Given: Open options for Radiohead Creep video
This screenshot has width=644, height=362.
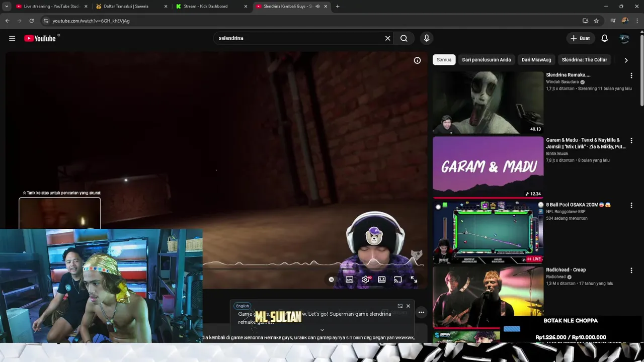Looking at the screenshot, I should pos(631,270).
